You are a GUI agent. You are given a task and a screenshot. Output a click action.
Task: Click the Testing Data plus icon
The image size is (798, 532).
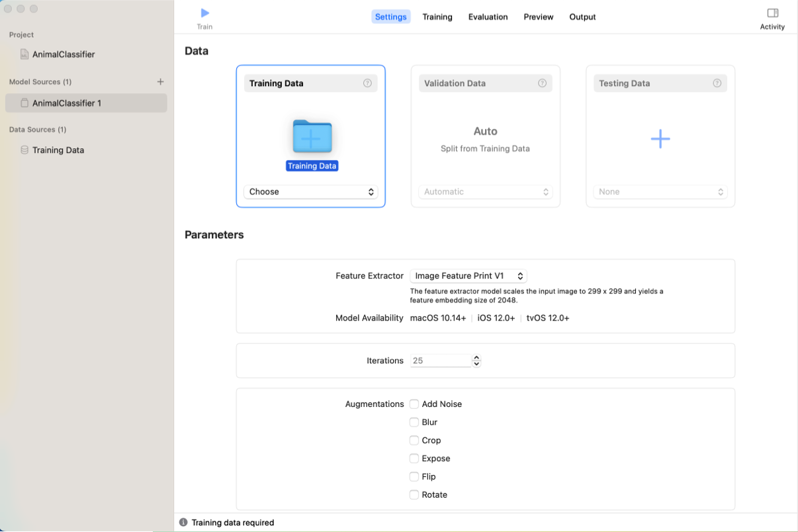[x=660, y=139]
